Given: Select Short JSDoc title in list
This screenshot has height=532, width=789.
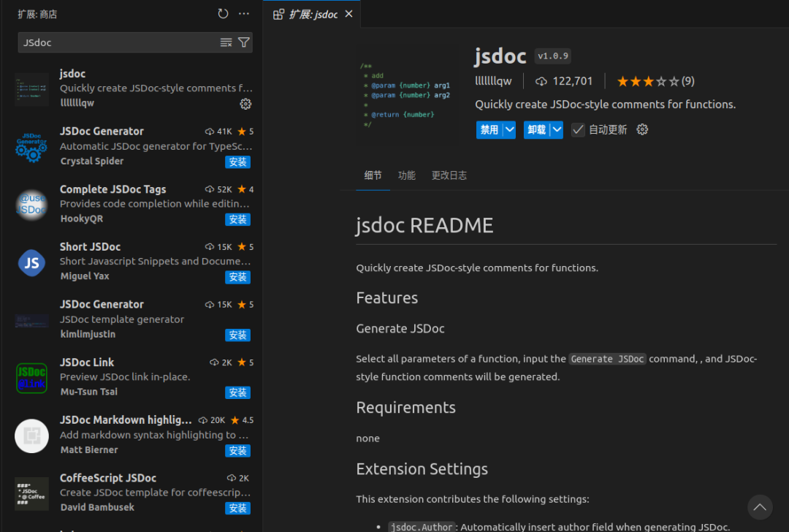Looking at the screenshot, I should (90, 246).
